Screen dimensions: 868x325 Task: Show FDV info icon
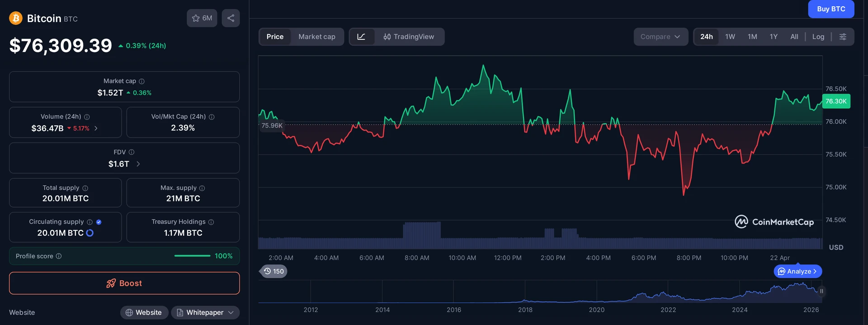point(132,152)
